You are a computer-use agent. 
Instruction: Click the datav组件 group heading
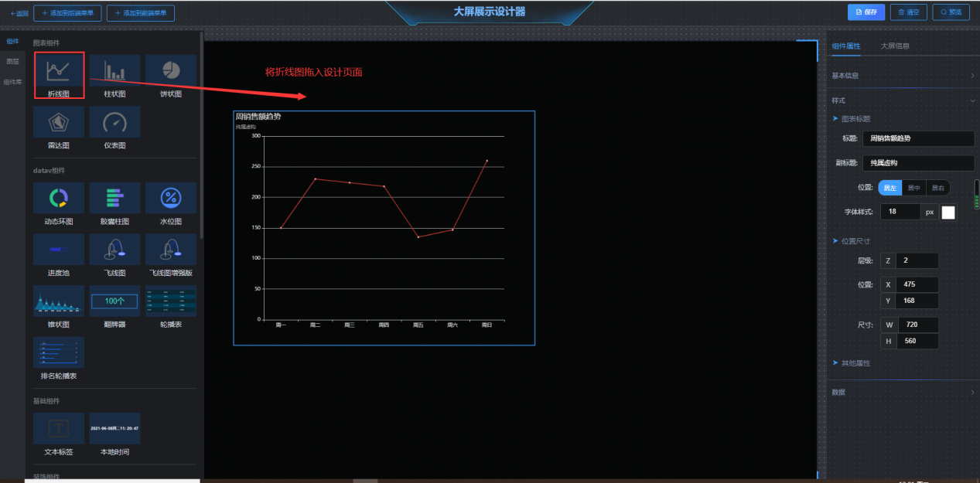[x=50, y=170]
